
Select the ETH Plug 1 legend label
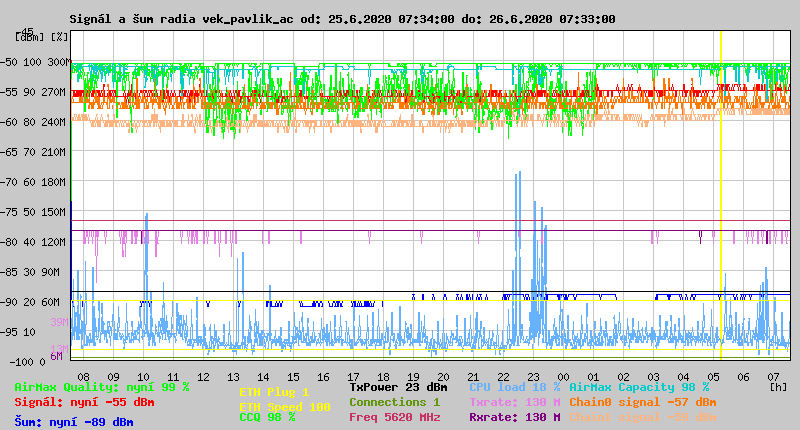click(274, 392)
